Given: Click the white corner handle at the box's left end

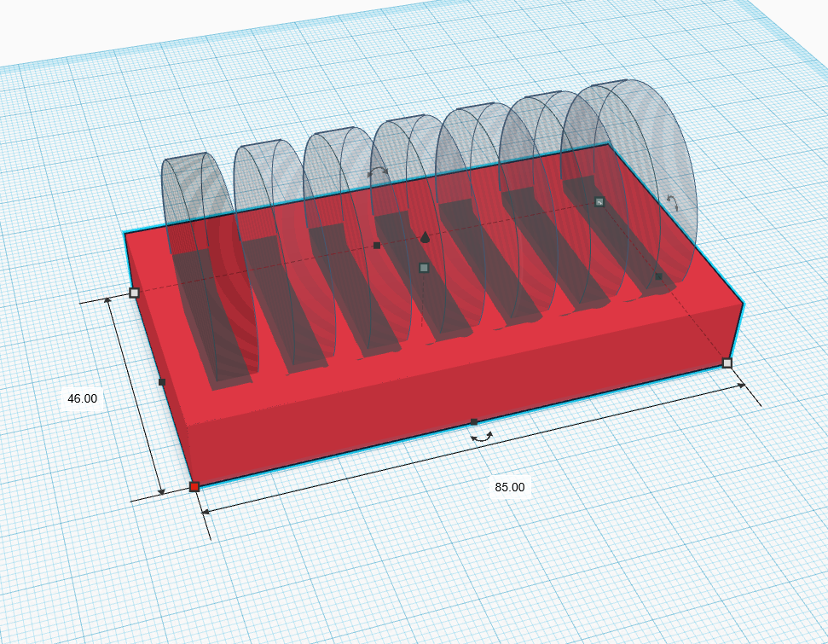Looking at the screenshot, I should click(x=134, y=293).
